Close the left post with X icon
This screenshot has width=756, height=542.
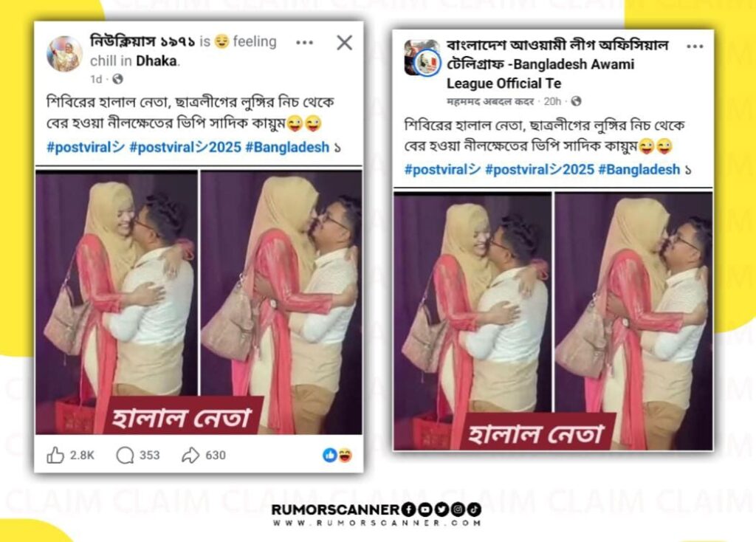click(x=344, y=42)
